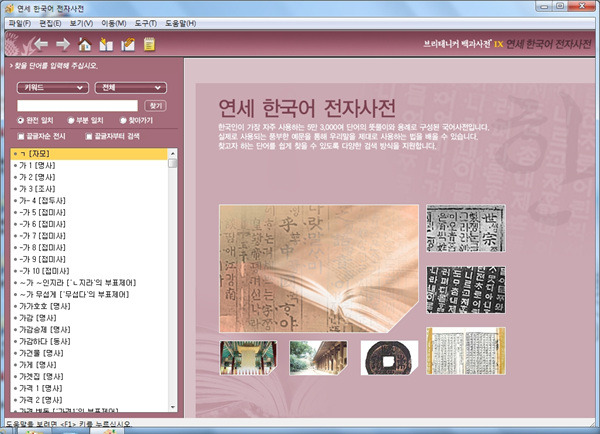Select the 찾아가기 radio button

(x=123, y=120)
